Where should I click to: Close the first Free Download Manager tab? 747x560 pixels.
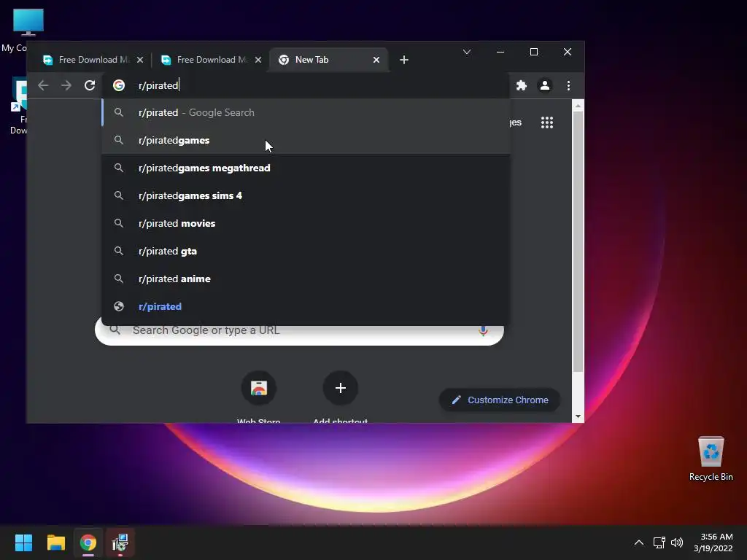click(x=140, y=60)
